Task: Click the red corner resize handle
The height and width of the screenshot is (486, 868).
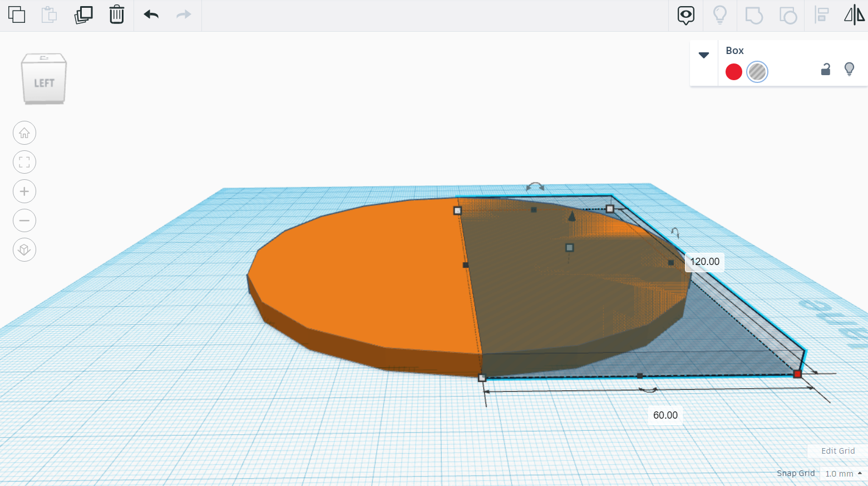Action: pyautogui.click(x=797, y=374)
